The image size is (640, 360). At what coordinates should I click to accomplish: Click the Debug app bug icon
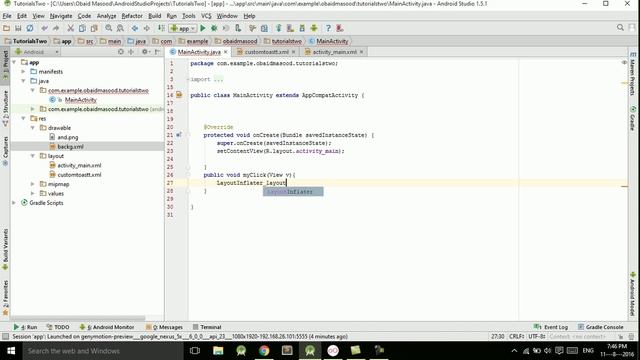[x=214, y=28]
